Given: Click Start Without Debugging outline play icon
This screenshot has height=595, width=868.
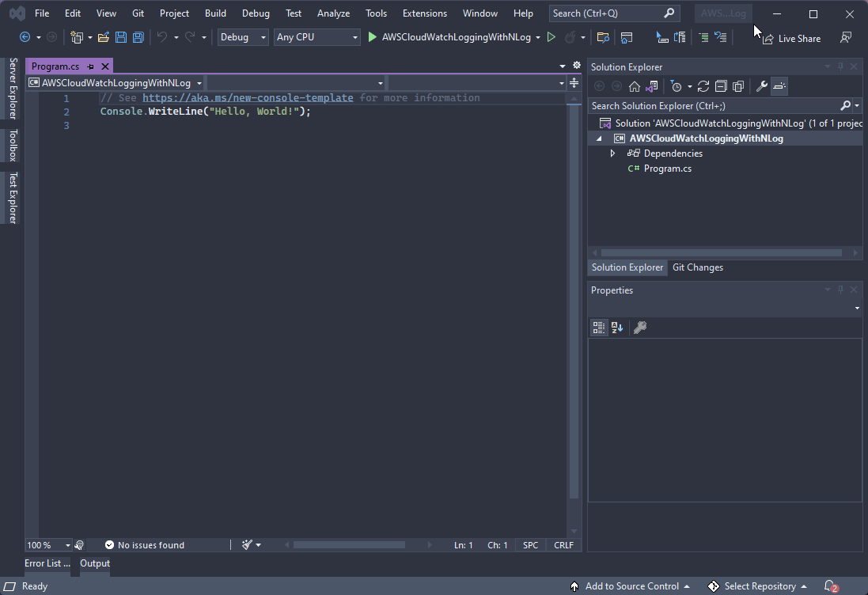Looking at the screenshot, I should point(551,37).
